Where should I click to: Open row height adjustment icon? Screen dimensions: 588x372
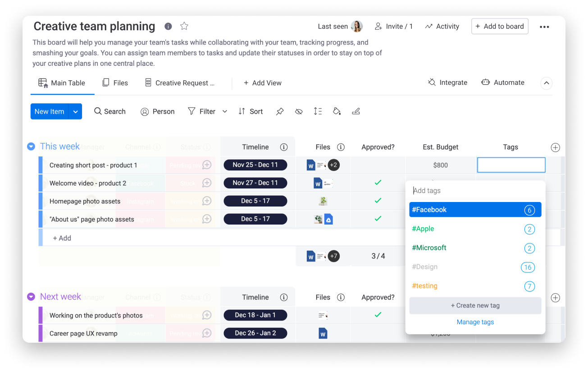tap(318, 111)
